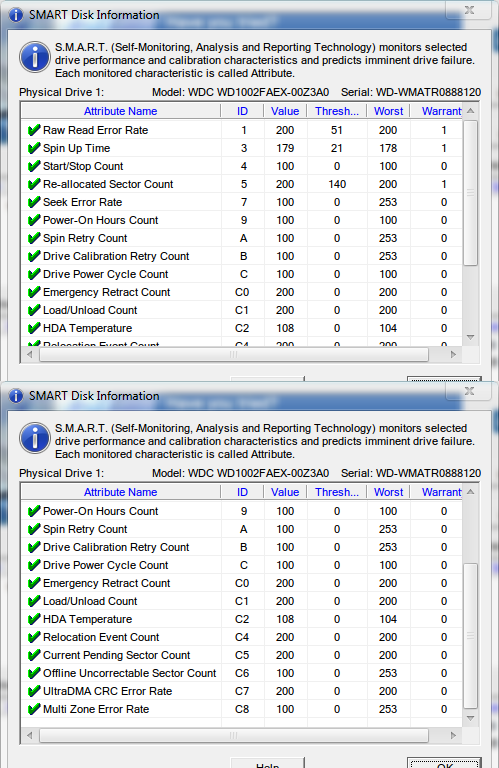Select the Offline Uncorrectable Sector Count name
Viewport: 499px width, 768px height.
coord(129,673)
